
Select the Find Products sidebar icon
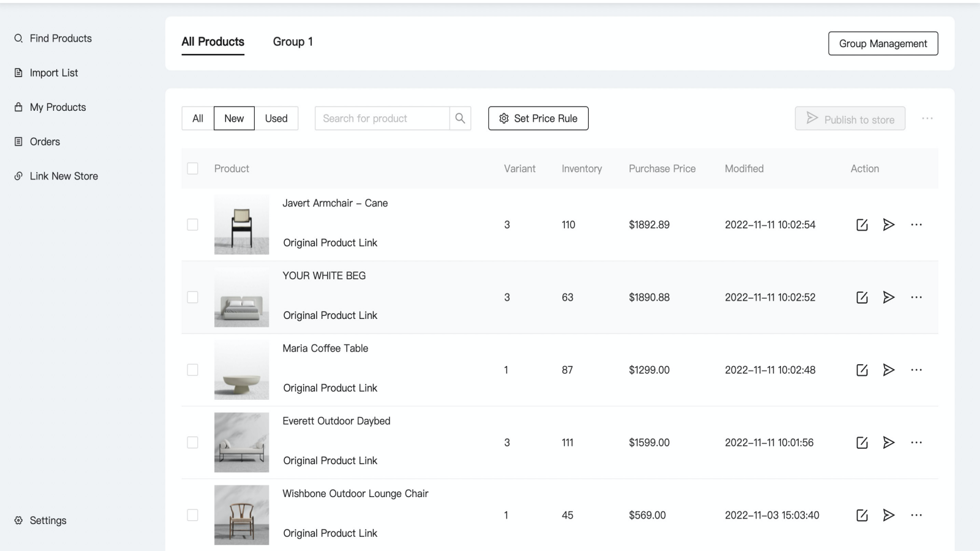pos(18,38)
